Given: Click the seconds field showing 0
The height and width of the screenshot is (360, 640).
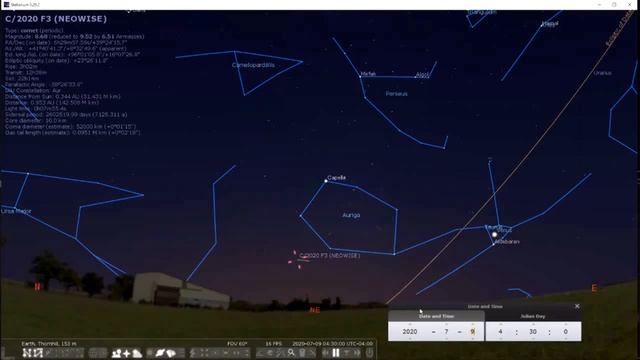Looking at the screenshot, I should click(566, 331).
